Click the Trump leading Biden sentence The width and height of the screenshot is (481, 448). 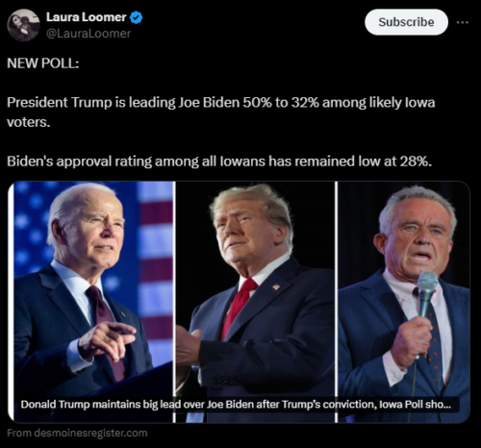[x=221, y=112]
